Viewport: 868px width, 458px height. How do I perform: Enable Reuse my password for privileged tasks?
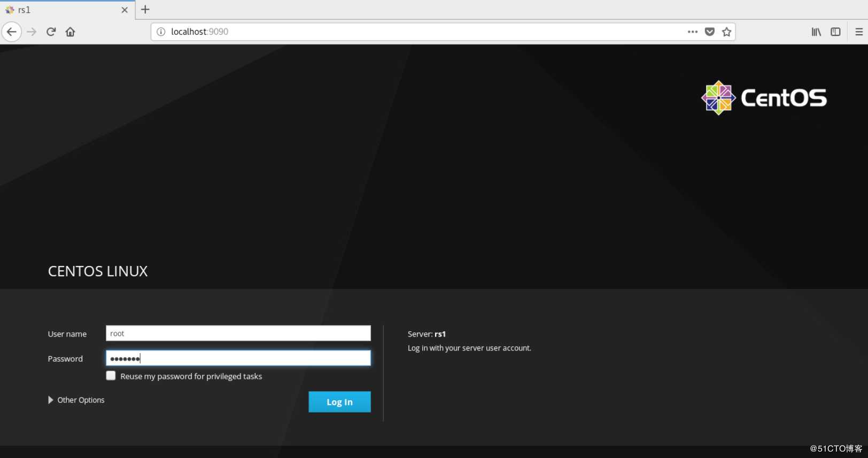click(111, 376)
